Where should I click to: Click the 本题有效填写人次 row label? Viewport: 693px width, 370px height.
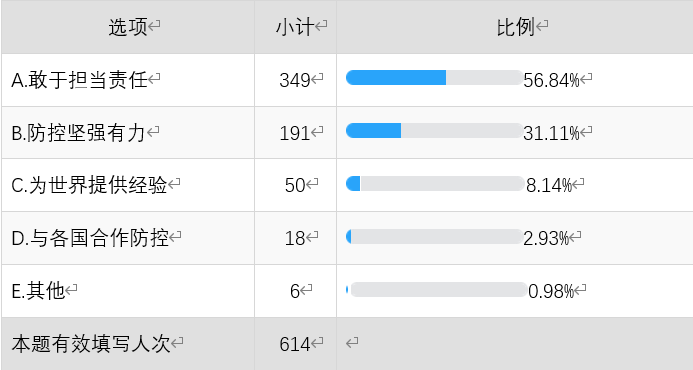(x=91, y=344)
